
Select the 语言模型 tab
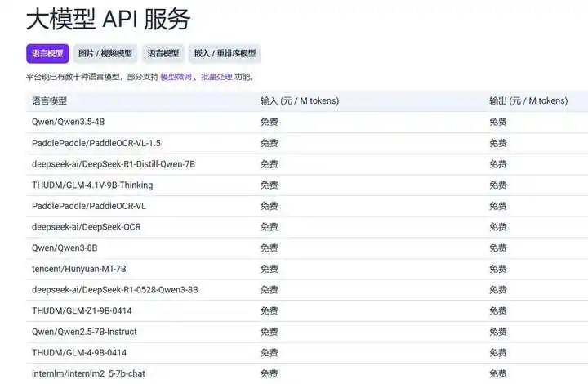[x=47, y=54]
